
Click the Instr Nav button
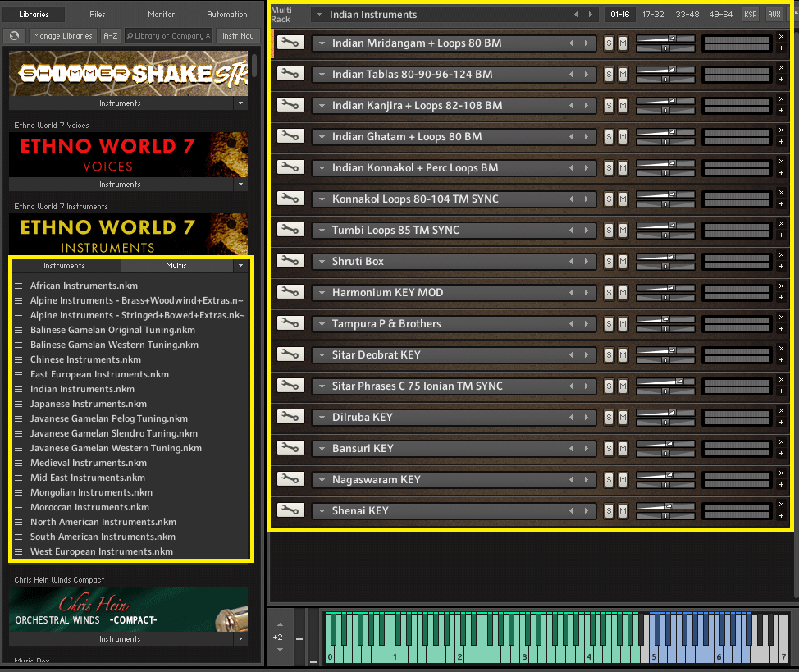(x=238, y=35)
